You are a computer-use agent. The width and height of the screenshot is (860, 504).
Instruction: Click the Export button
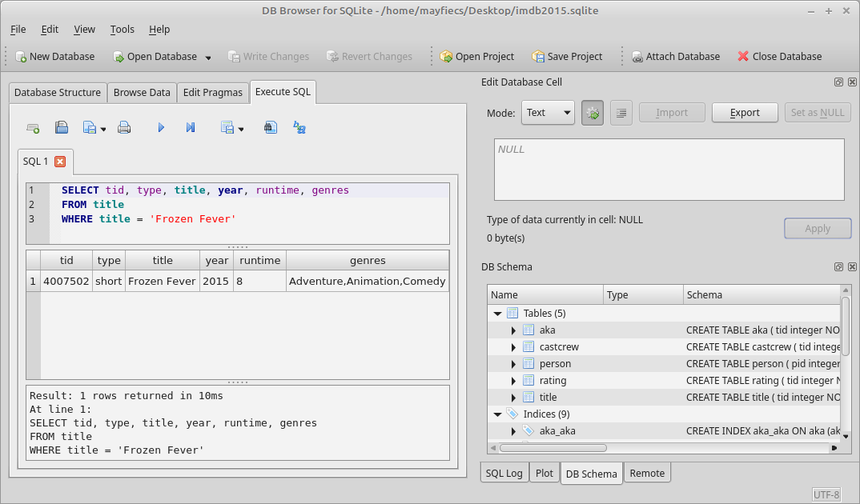tap(745, 112)
